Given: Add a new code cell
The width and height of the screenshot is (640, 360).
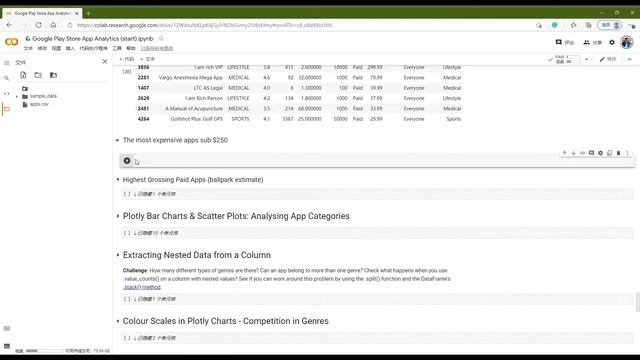Looking at the screenshot, I should point(127,59).
